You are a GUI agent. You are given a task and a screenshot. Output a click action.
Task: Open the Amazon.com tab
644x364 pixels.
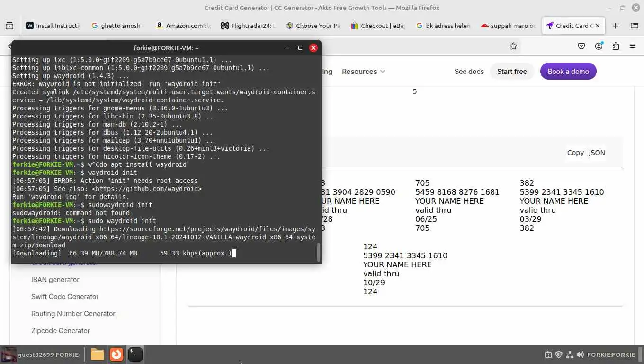click(183, 26)
